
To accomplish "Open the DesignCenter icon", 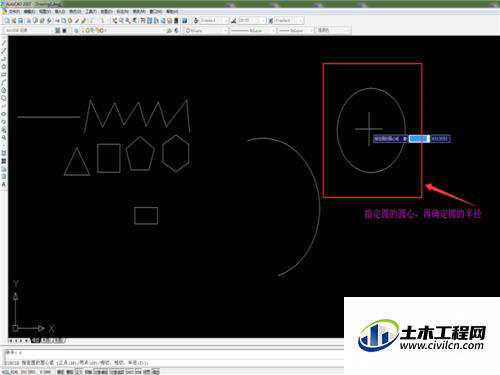I will point(150,21).
